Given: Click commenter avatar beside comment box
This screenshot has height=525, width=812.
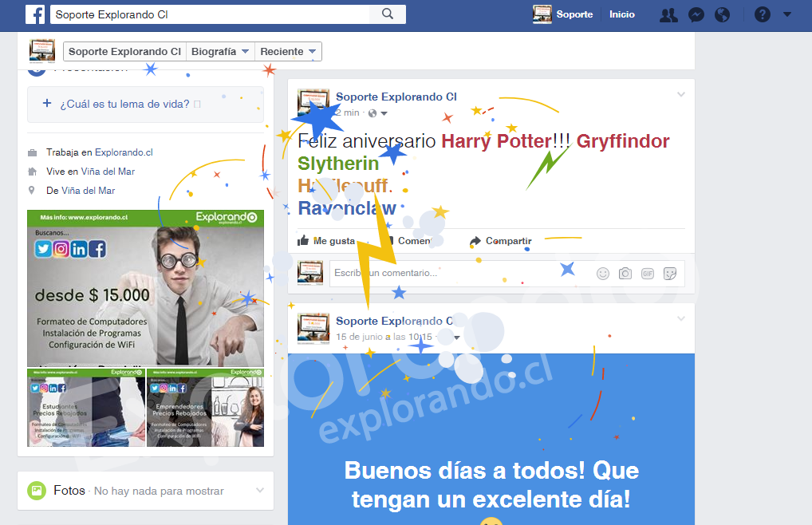Looking at the screenshot, I should (310, 273).
